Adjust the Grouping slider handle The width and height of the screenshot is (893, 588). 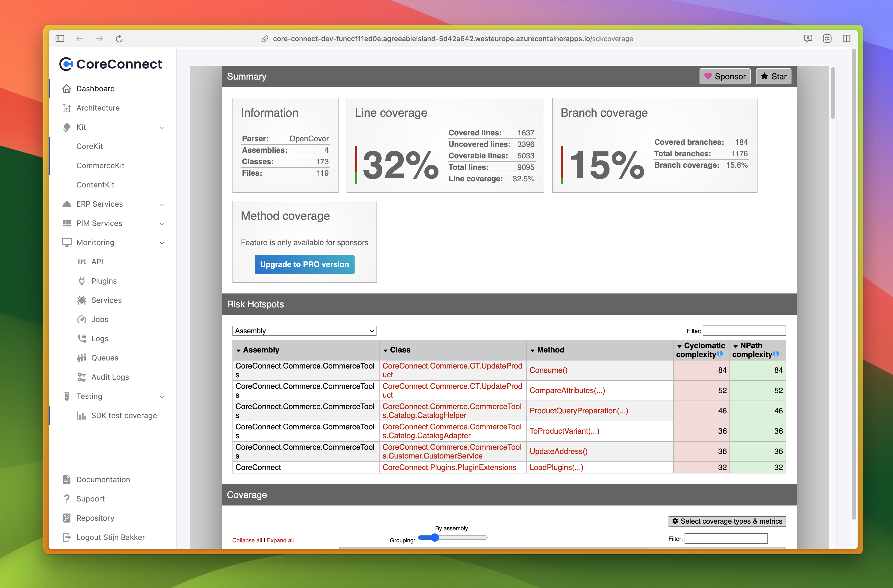(434, 538)
